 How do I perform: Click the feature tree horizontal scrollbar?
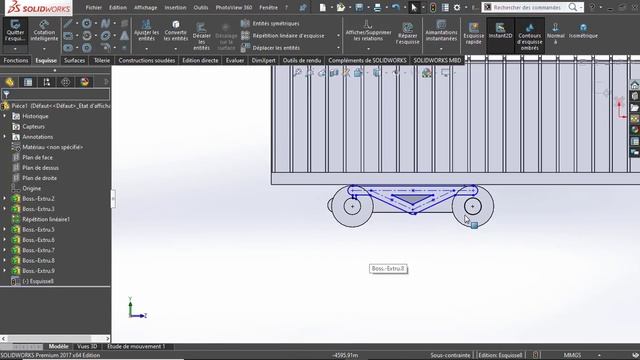56,338
